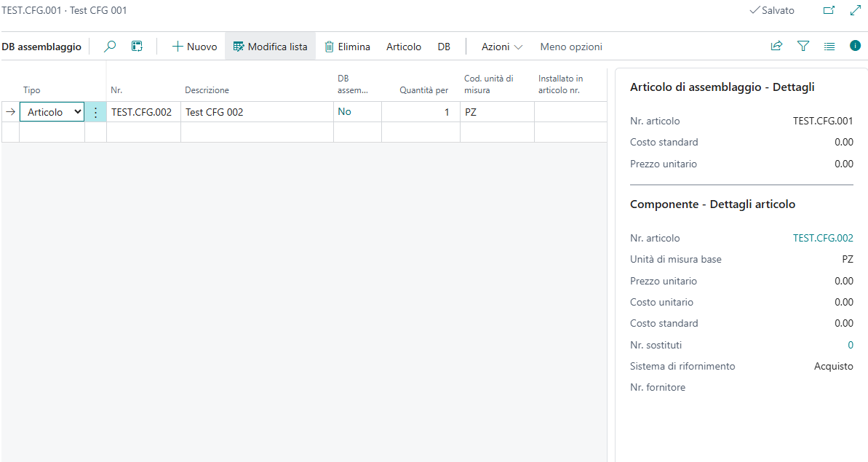Toggle the filter pane funnel icon
This screenshot has height=462, width=868.
click(803, 47)
